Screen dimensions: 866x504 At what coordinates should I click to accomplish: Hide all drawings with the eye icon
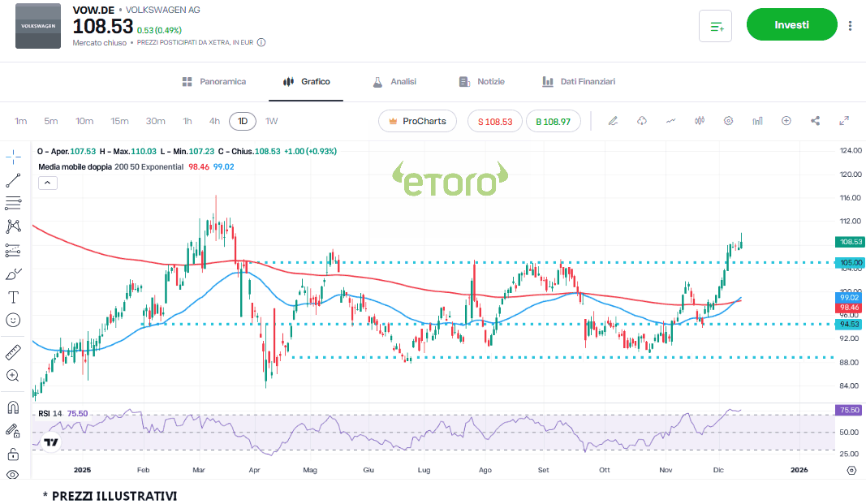tap(13, 475)
